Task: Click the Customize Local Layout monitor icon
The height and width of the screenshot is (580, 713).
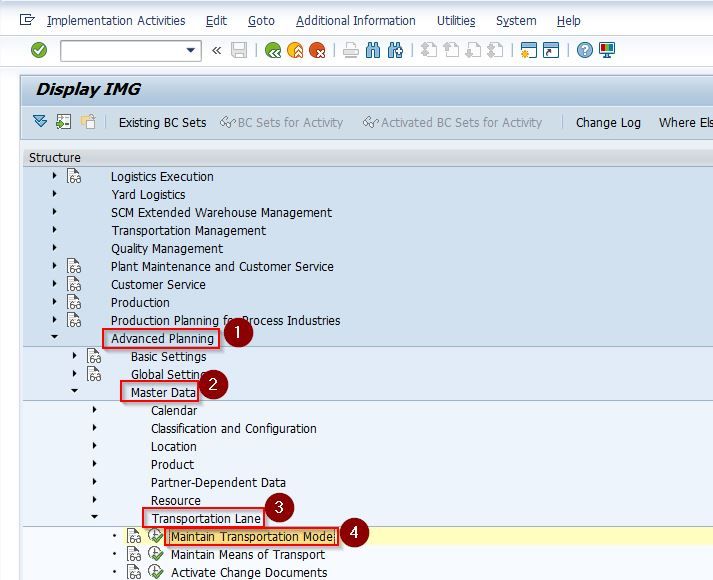Action: 607,50
